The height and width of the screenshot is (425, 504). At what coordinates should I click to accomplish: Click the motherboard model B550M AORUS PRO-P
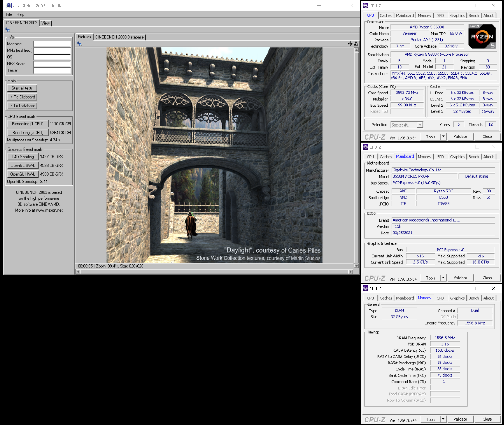pos(424,176)
